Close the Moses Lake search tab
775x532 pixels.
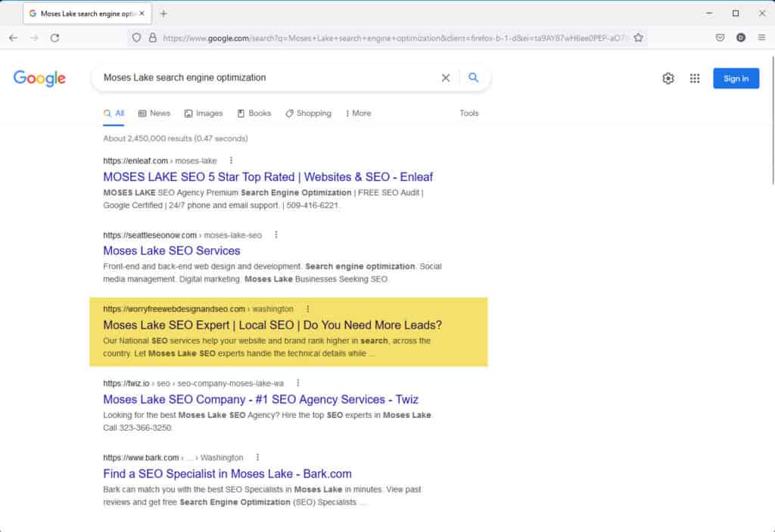tap(142, 14)
